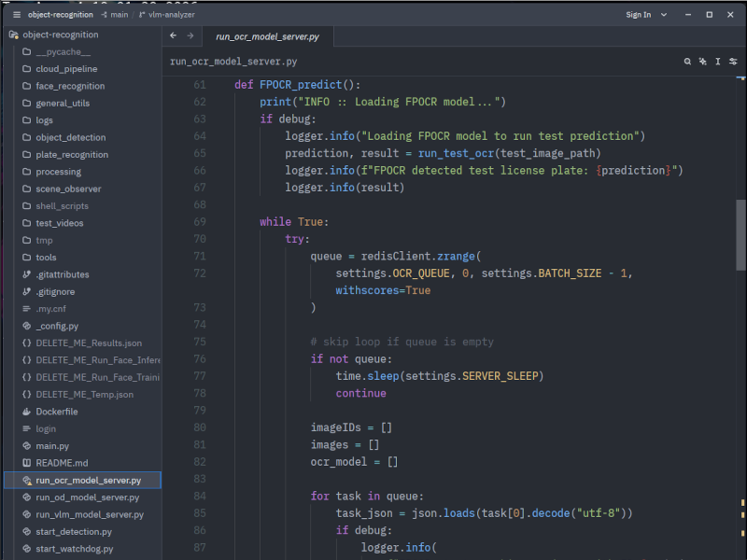Select run_ocr_model_server.py in the file tree
The height and width of the screenshot is (560, 747).
82,481
